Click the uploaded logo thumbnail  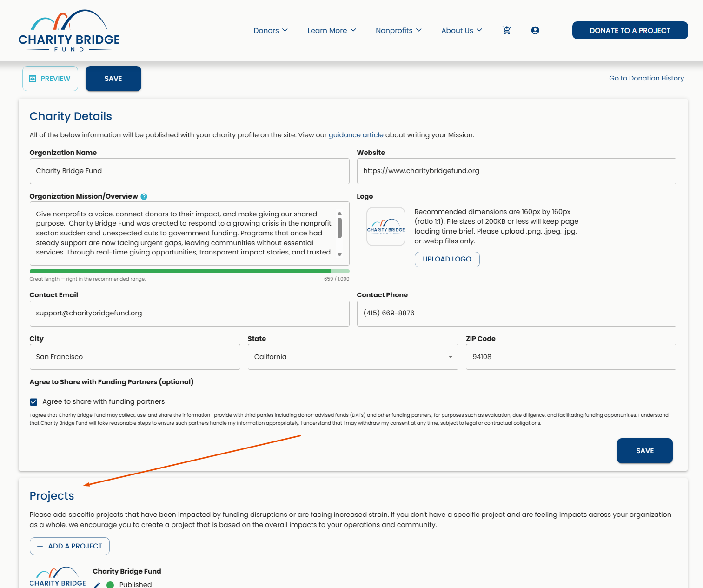point(386,227)
